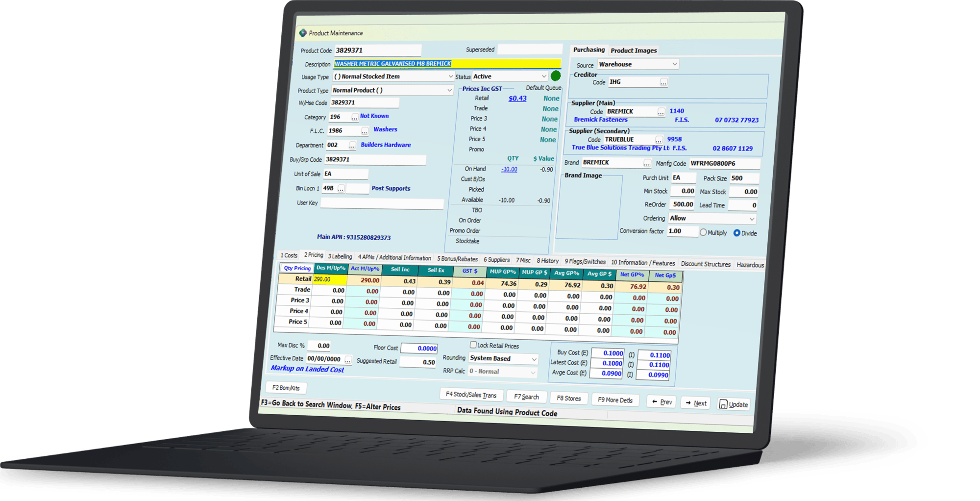Expand the Product Type dropdown

coord(449,91)
